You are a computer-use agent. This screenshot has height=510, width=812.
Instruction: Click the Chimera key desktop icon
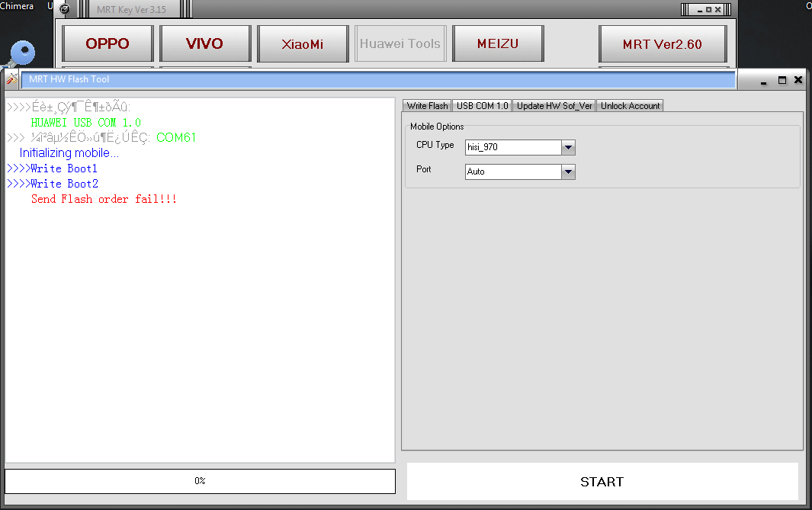point(21,54)
